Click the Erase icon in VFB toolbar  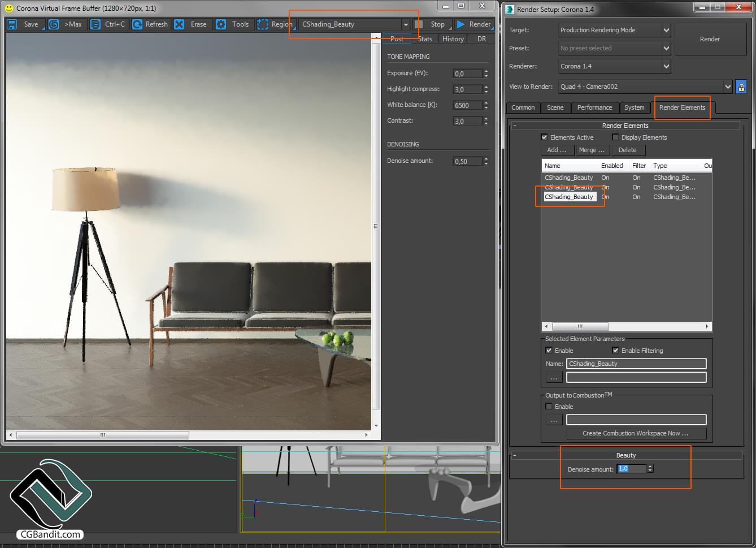[x=179, y=24]
